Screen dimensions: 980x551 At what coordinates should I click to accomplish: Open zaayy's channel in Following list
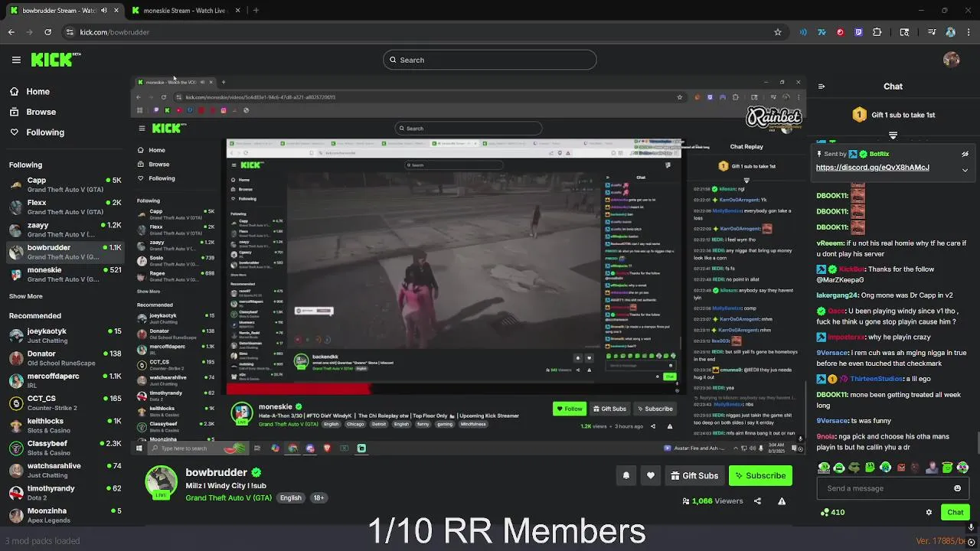point(65,230)
